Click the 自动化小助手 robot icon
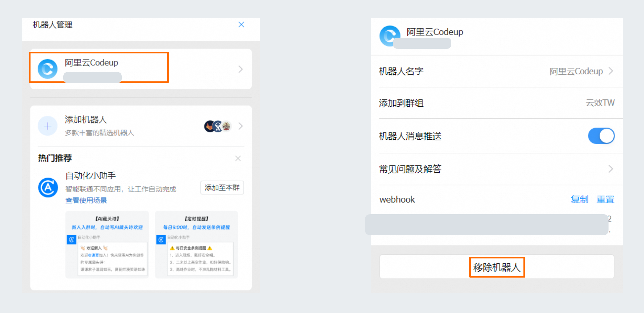Screen dimensions: 644x313 point(48,188)
